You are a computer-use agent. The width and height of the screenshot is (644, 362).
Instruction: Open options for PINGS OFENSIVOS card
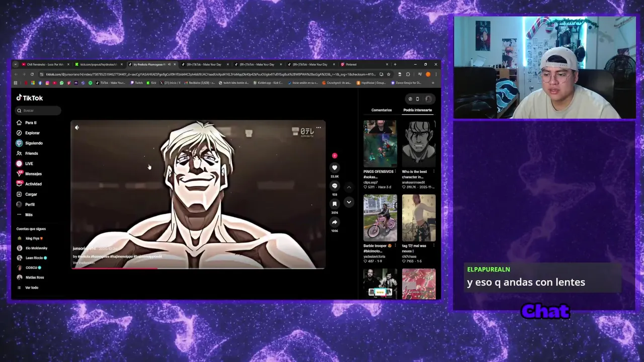[395, 171]
